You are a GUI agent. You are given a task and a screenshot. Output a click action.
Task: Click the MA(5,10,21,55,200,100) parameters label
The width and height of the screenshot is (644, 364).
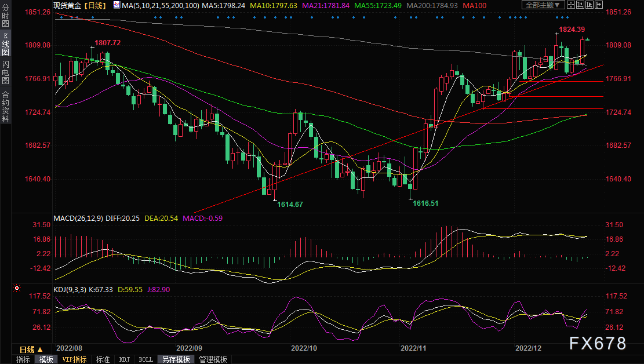160,5
